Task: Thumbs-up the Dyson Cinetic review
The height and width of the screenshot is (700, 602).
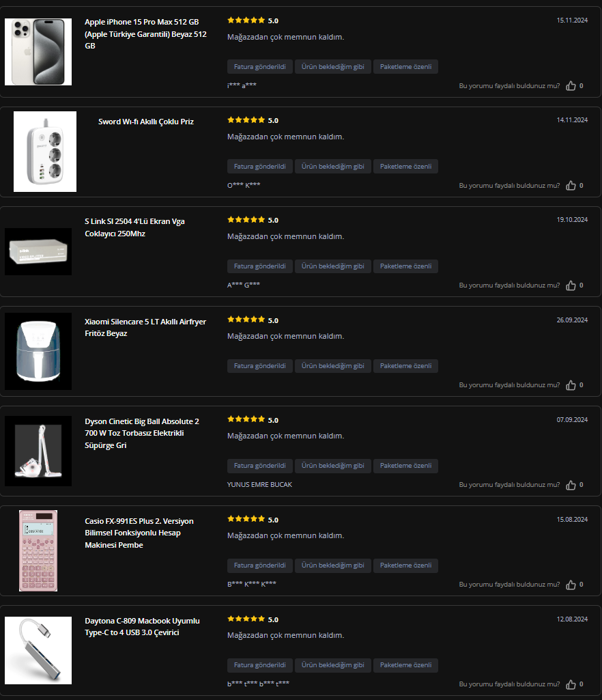Action: coord(571,485)
